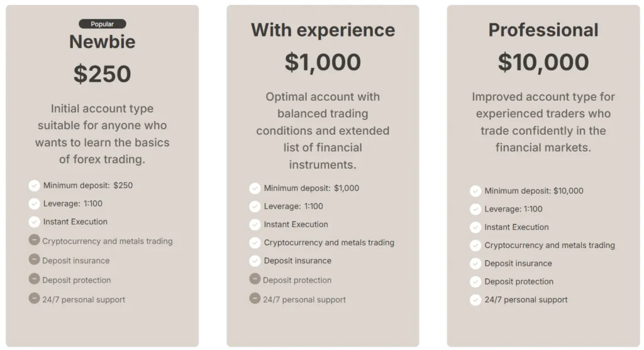Click the Newbie plan title

pyautogui.click(x=103, y=42)
